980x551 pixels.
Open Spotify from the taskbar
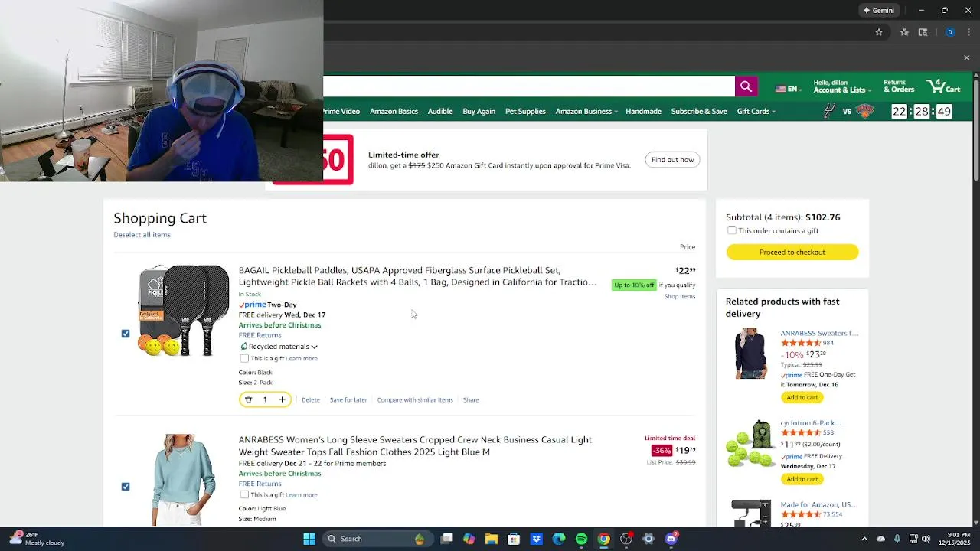point(581,539)
